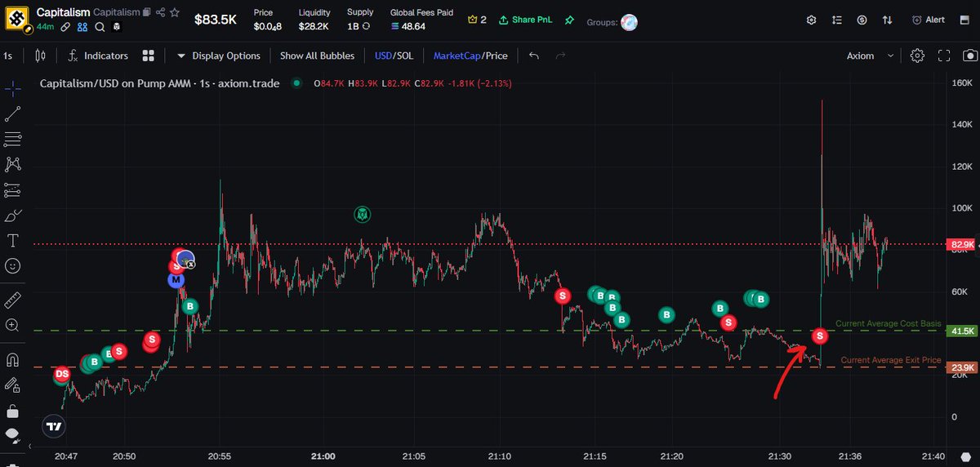Click the $83.5K market cap value
The height and width of the screenshot is (467, 980).
pyautogui.click(x=216, y=20)
